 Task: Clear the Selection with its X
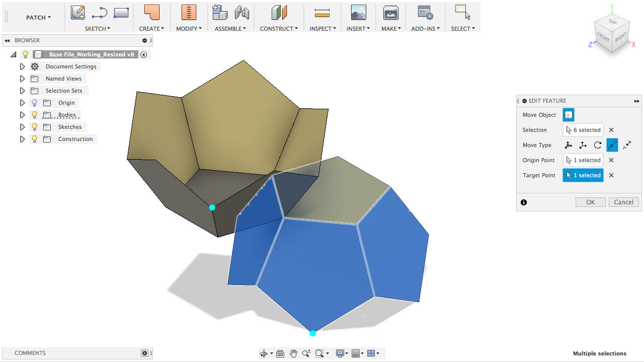[x=611, y=130]
